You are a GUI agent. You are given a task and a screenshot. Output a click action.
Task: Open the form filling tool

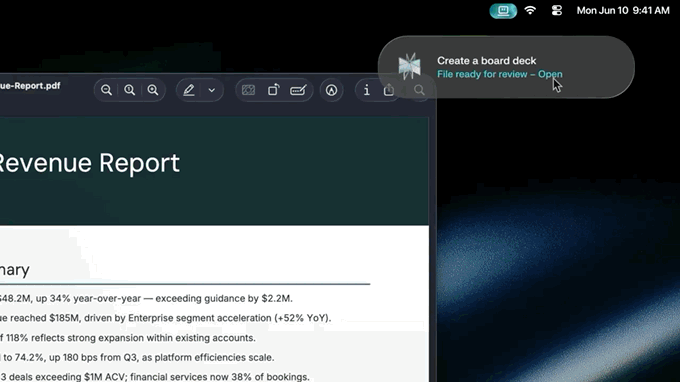298,90
